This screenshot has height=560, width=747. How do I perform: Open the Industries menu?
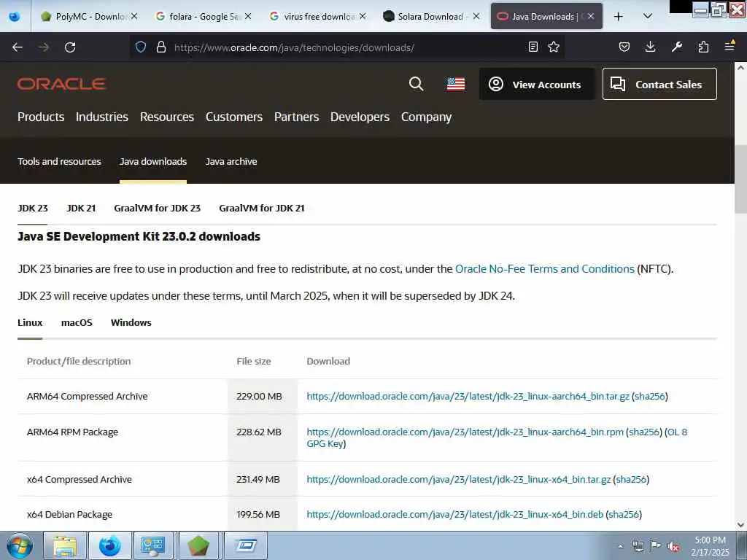pos(102,117)
